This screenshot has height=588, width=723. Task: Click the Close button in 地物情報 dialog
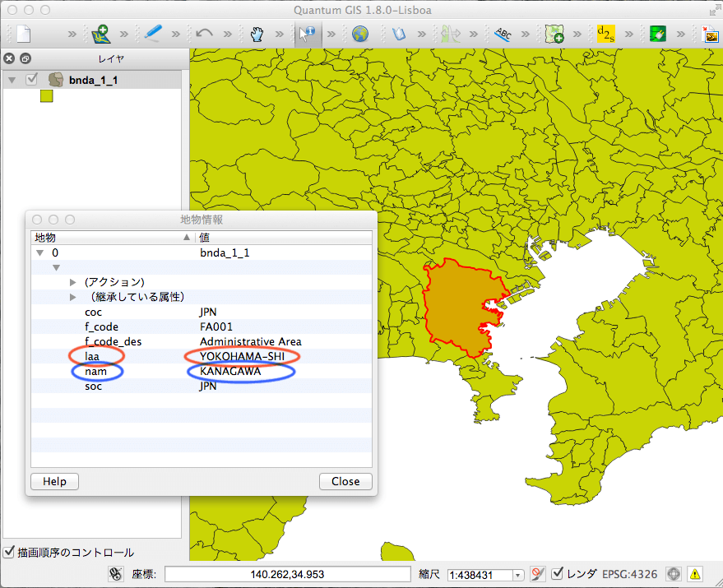pyautogui.click(x=345, y=481)
